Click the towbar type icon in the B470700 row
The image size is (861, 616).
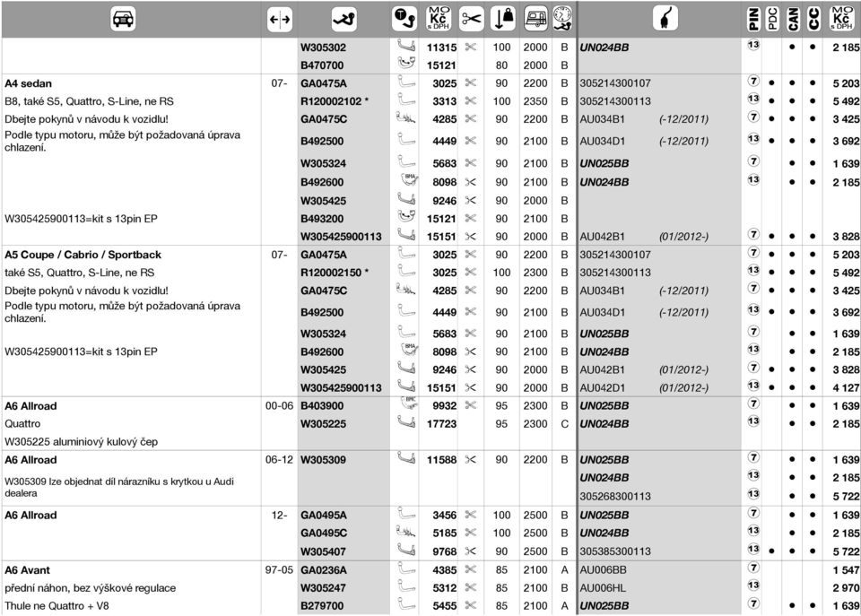(406, 63)
